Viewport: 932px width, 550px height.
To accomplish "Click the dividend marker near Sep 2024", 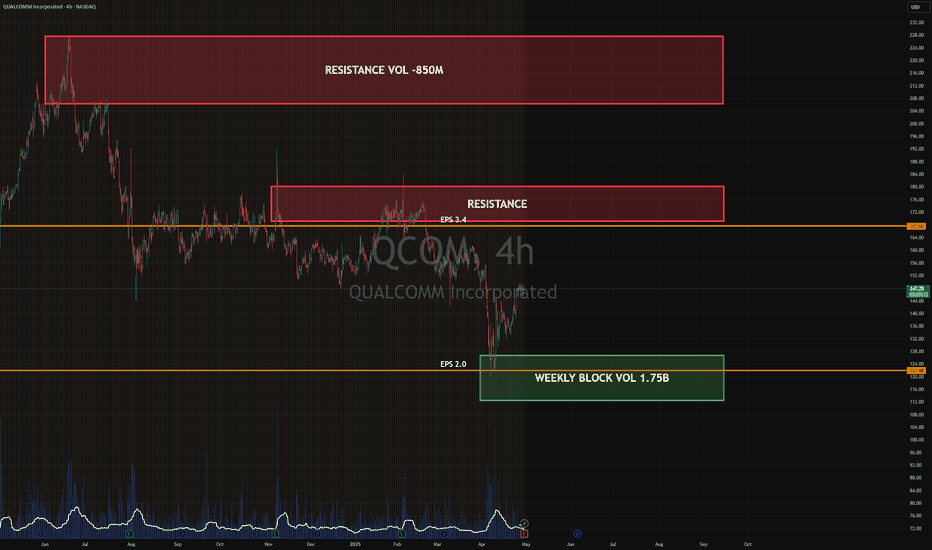I will point(182,534).
